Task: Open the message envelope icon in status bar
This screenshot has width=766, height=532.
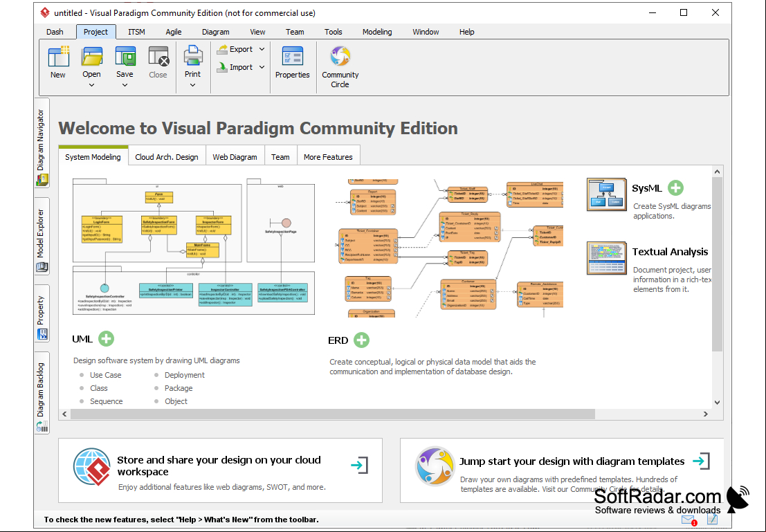Action: pos(689,520)
